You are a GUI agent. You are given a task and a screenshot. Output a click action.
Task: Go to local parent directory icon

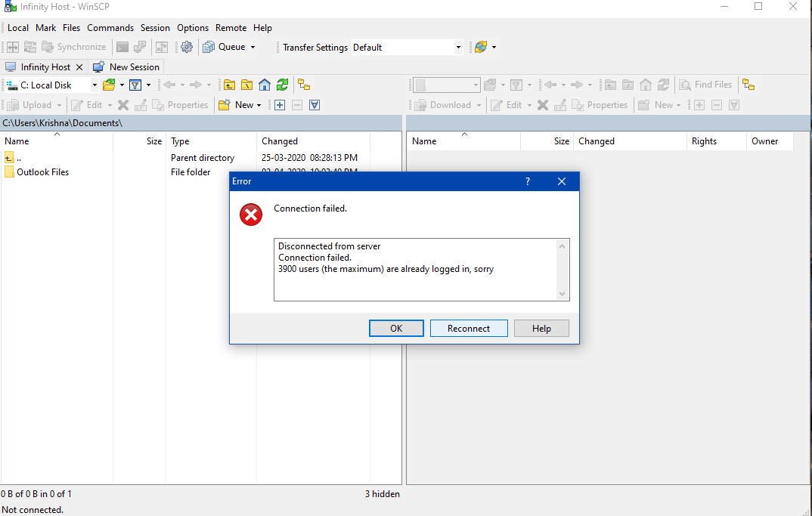(229, 85)
